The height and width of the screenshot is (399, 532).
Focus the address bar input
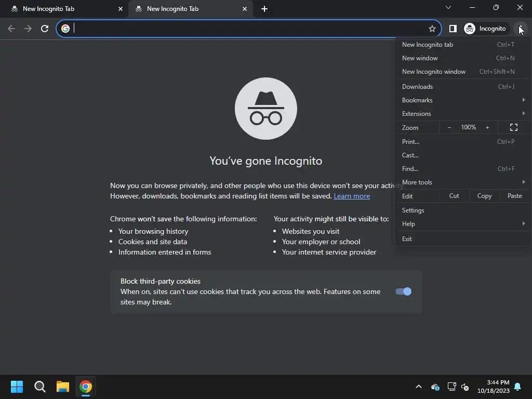[x=249, y=29]
